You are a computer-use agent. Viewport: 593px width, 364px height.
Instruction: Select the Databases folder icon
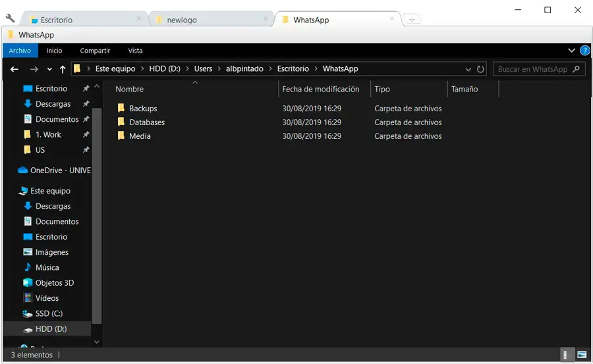pyautogui.click(x=121, y=122)
